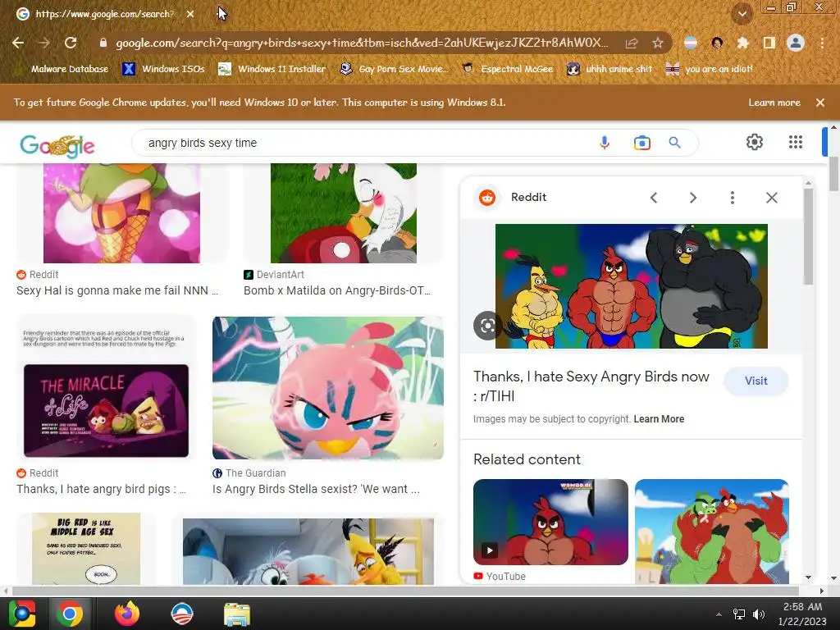Open Stella image from The Guardian
Screen dimensions: 840x630
[x=328, y=388]
